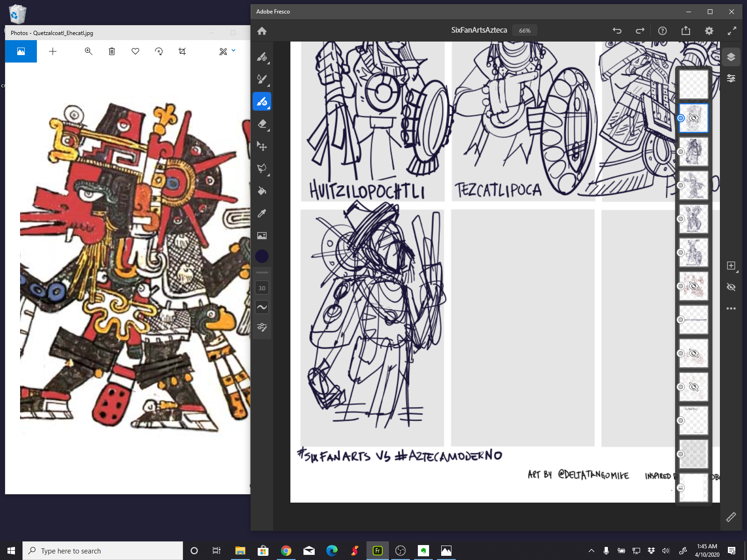
Task: Open Cortana circle on taskbar
Action: pyautogui.click(x=194, y=551)
